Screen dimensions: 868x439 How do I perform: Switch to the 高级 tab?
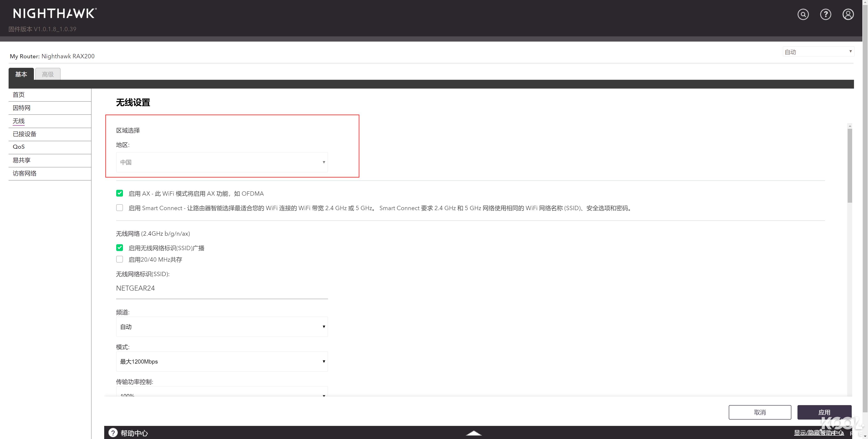[47, 74]
